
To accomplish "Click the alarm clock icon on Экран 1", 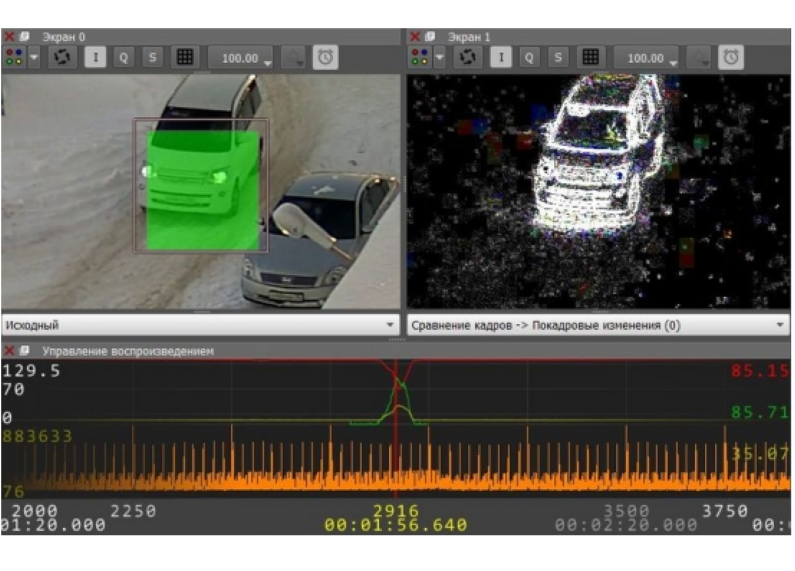I will (x=731, y=57).
